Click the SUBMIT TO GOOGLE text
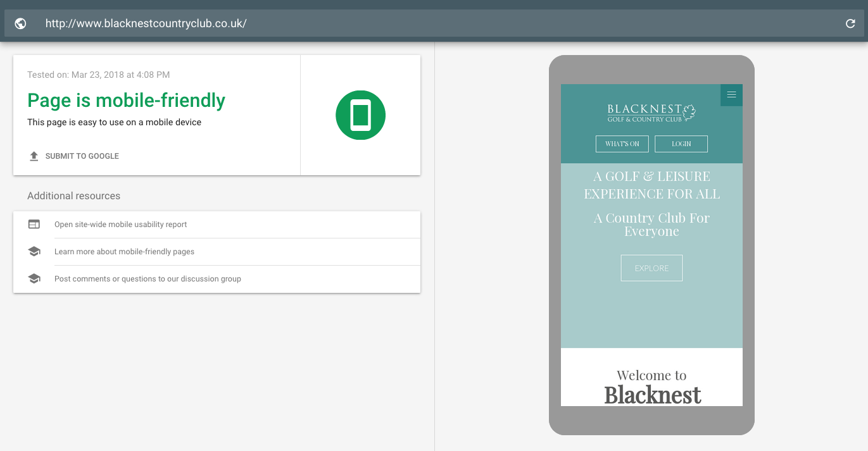 (82, 156)
